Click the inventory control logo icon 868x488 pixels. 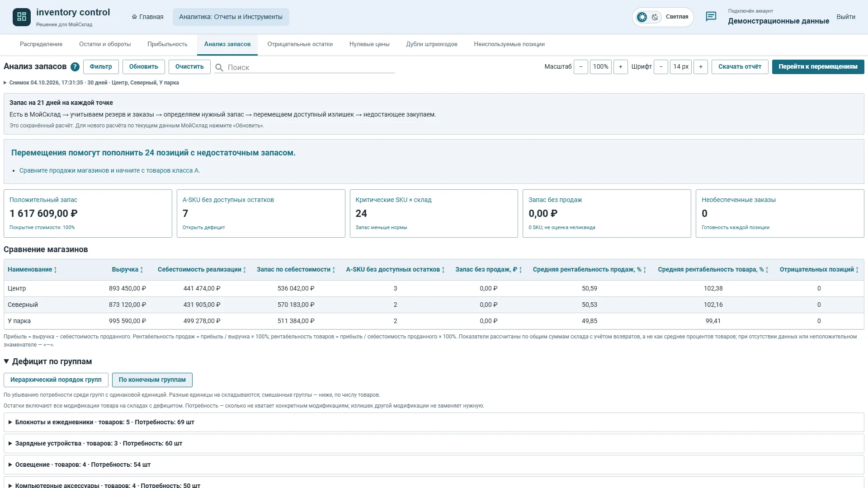(x=22, y=17)
